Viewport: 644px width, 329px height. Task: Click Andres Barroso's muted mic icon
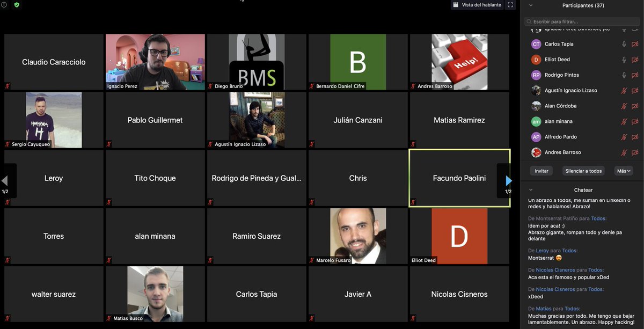tap(624, 152)
